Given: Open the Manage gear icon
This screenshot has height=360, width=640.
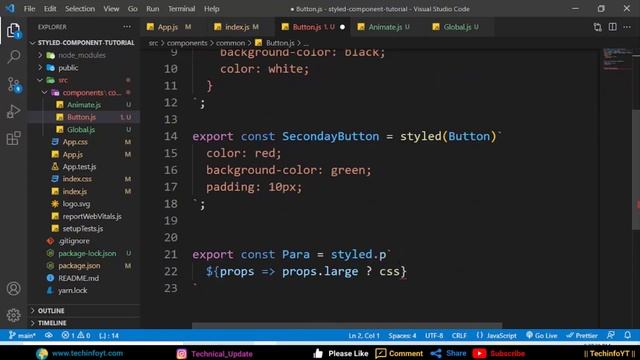Looking at the screenshot, I should (13, 315).
